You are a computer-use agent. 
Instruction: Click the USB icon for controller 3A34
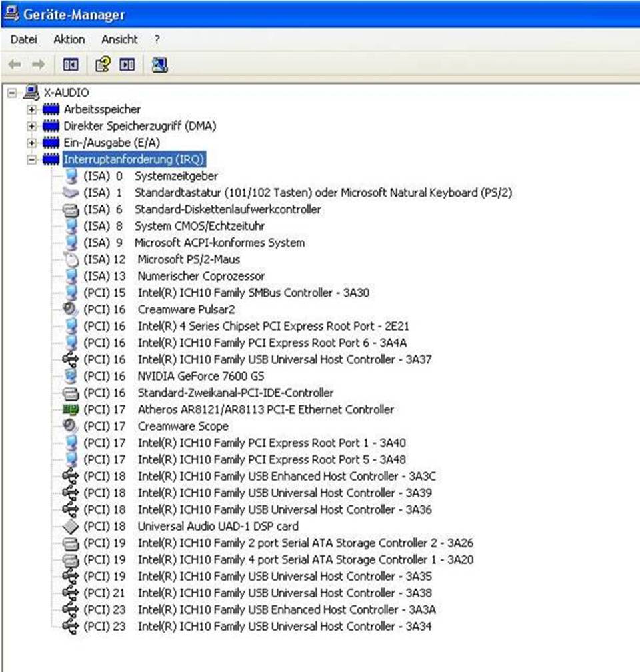click(x=70, y=627)
